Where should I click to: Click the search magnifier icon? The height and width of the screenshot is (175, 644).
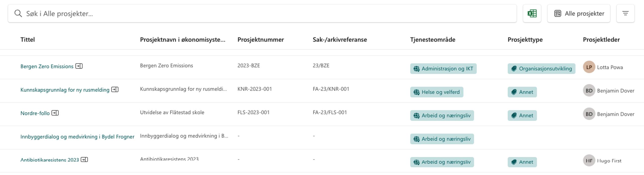tap(18, 13)
